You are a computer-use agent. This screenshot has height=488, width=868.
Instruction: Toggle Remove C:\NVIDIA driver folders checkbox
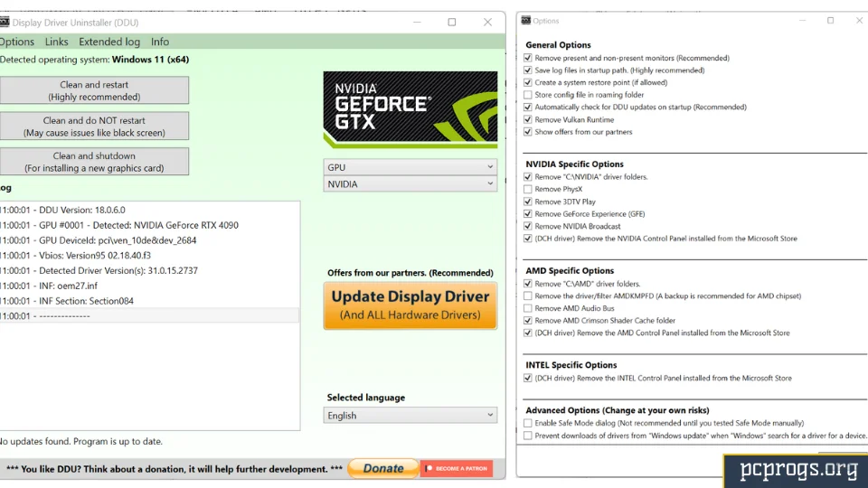click(x=527, y=176)
